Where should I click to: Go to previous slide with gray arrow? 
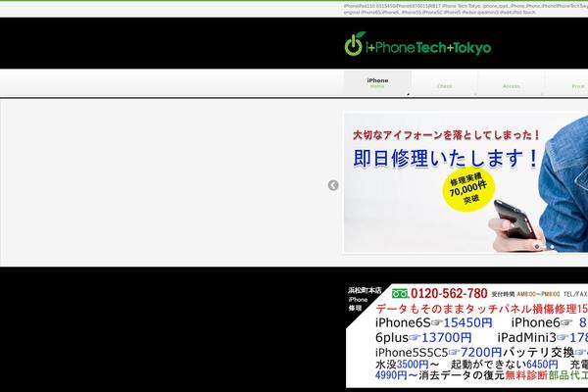click(333, 185)
